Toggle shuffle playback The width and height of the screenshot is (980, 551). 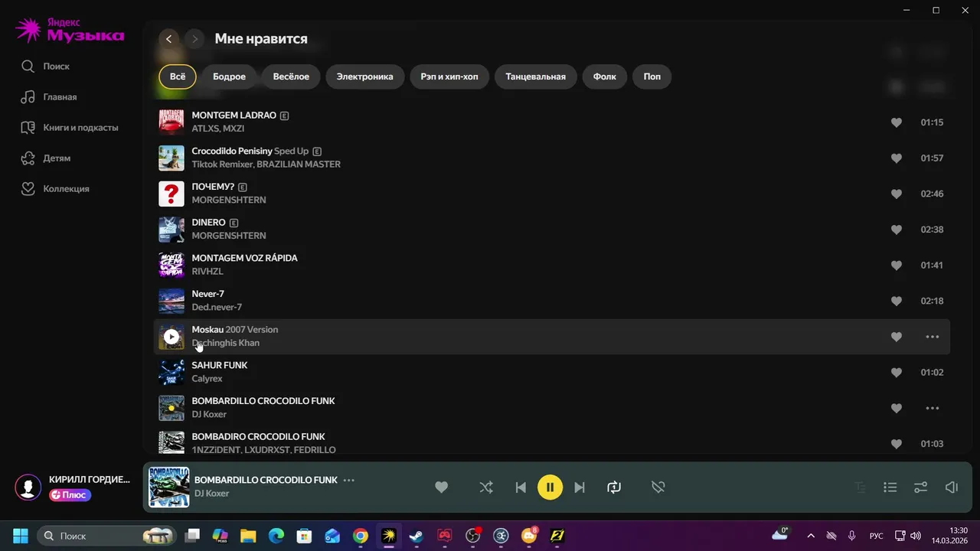click(x=486, y=487)
